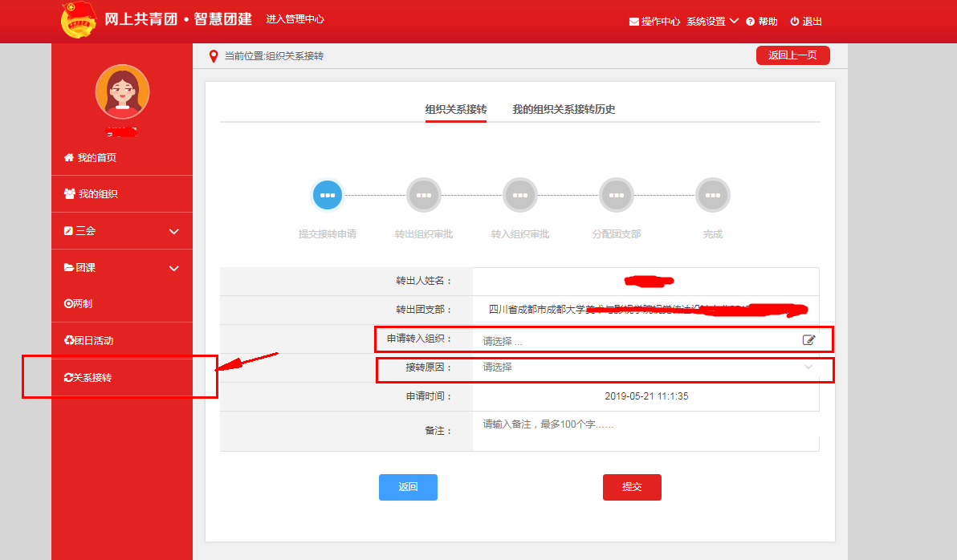Expand the 三会 chevron arrow
This screenshot has width=957, height=560.
[x=174, y=232]
